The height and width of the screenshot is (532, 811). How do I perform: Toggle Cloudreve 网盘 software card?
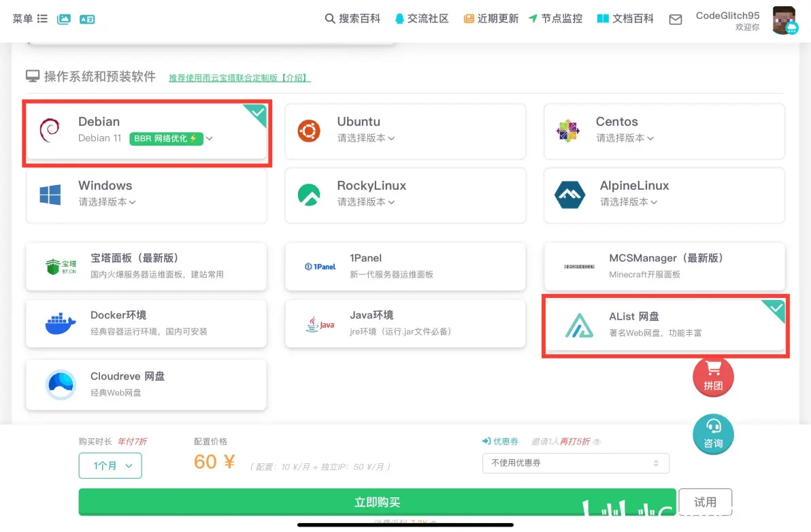click(x=146, y=384)
